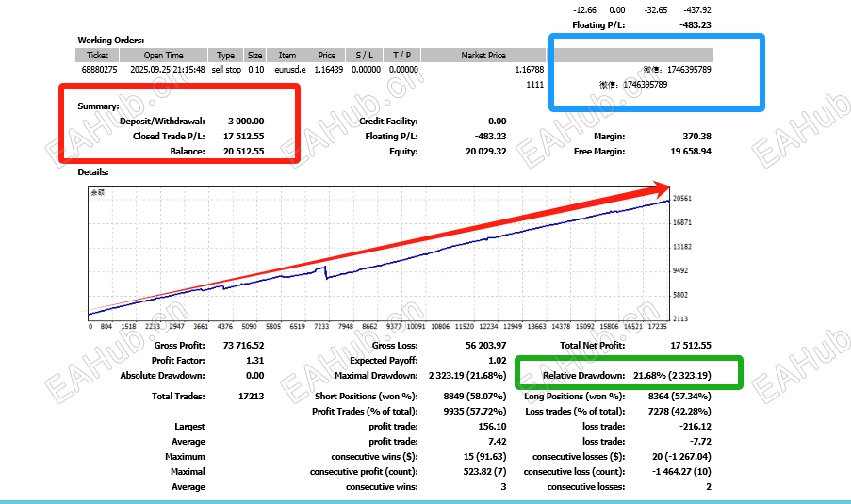This screenshot has width=851, height=504.
Task: Click the Deposit/Withdrawal amount 3 000.00
Action: [x=246, y=121]
